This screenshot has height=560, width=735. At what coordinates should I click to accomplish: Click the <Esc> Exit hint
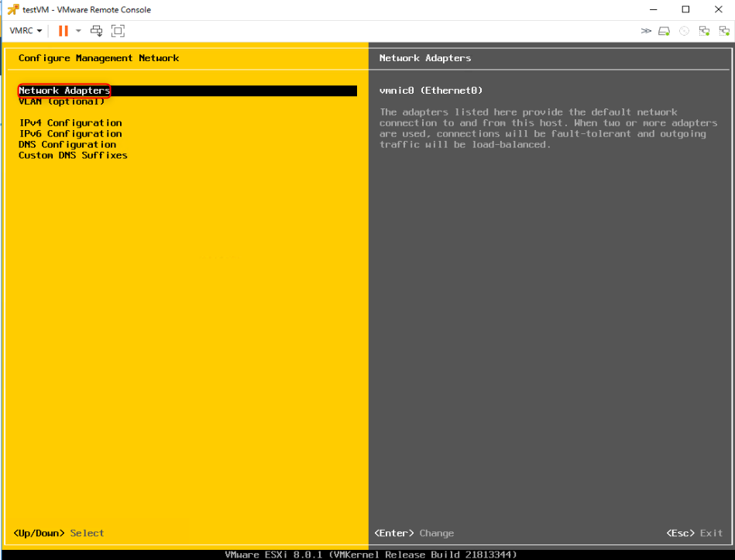click(694, 533)
